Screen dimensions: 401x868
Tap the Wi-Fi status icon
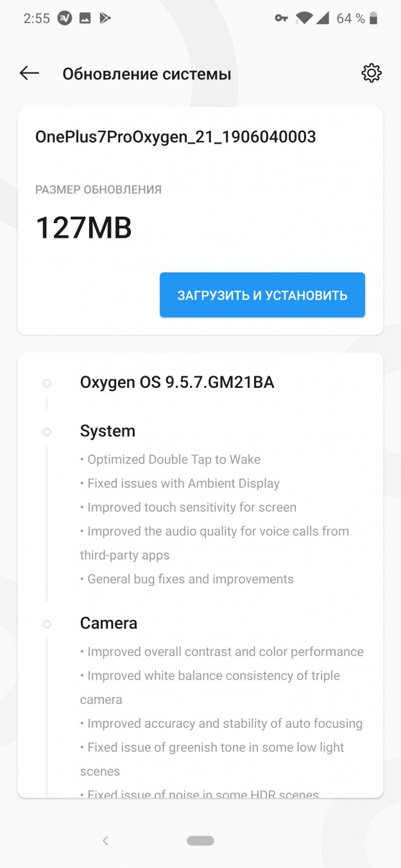(x=304, y=19)
